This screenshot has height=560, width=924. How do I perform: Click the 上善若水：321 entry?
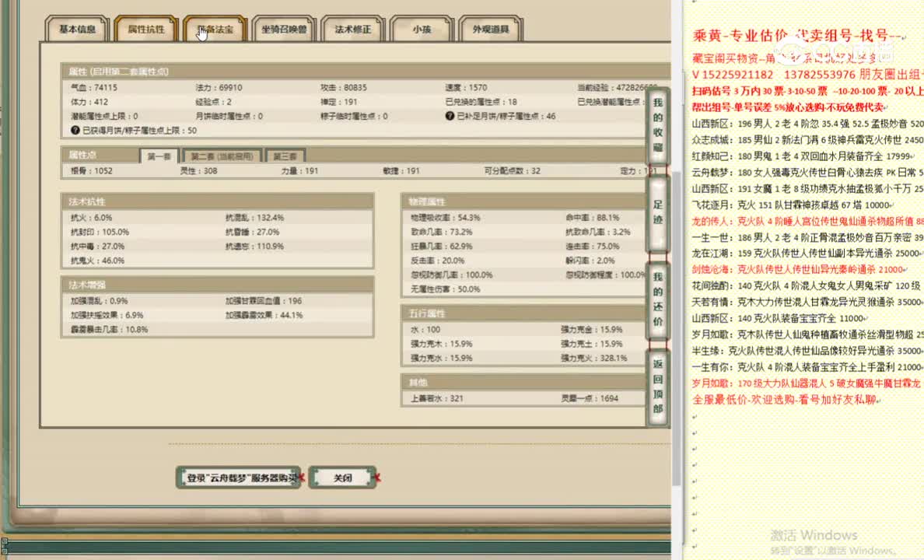click(436, 398)
